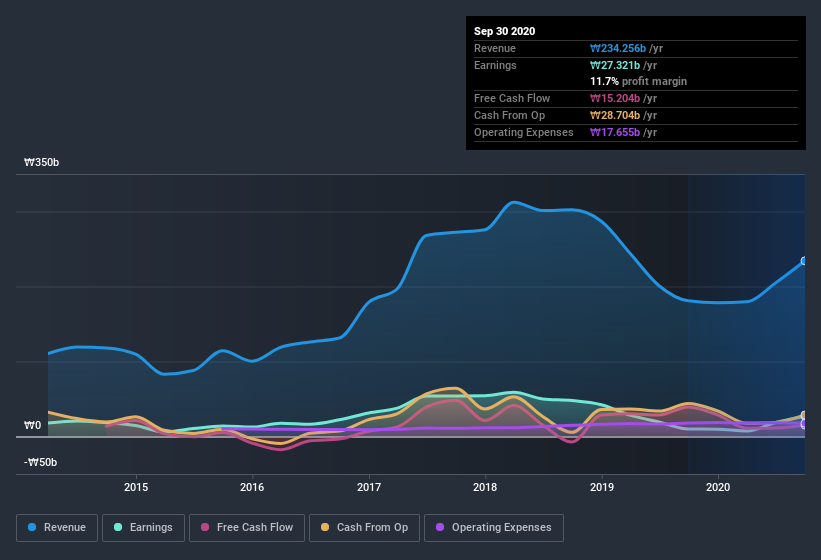Toggle Free Cash Flow legend button

(x=246, y=527)
